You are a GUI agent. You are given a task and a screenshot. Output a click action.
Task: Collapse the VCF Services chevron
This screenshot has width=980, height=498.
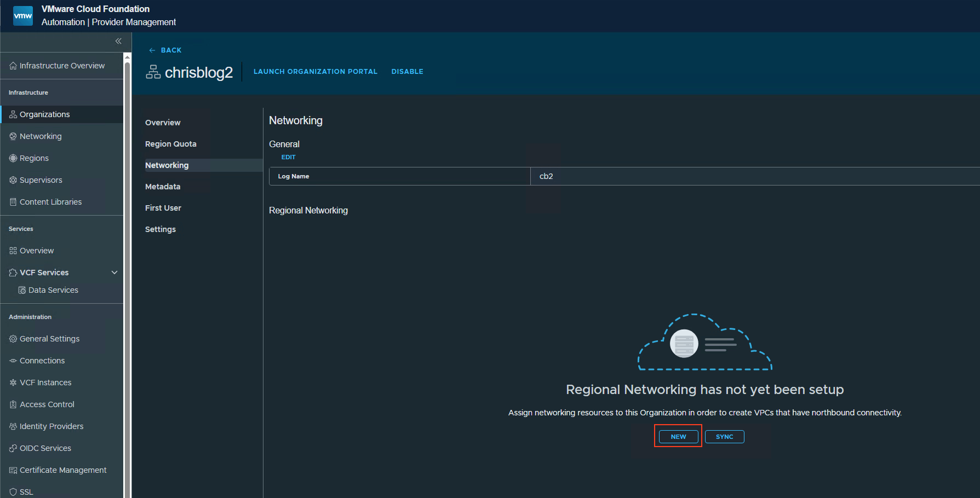click(x=114, y=273)
